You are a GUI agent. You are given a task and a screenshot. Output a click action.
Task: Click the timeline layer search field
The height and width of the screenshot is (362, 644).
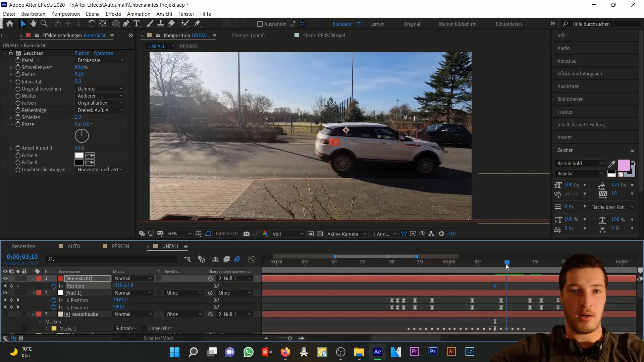point(111,259)
